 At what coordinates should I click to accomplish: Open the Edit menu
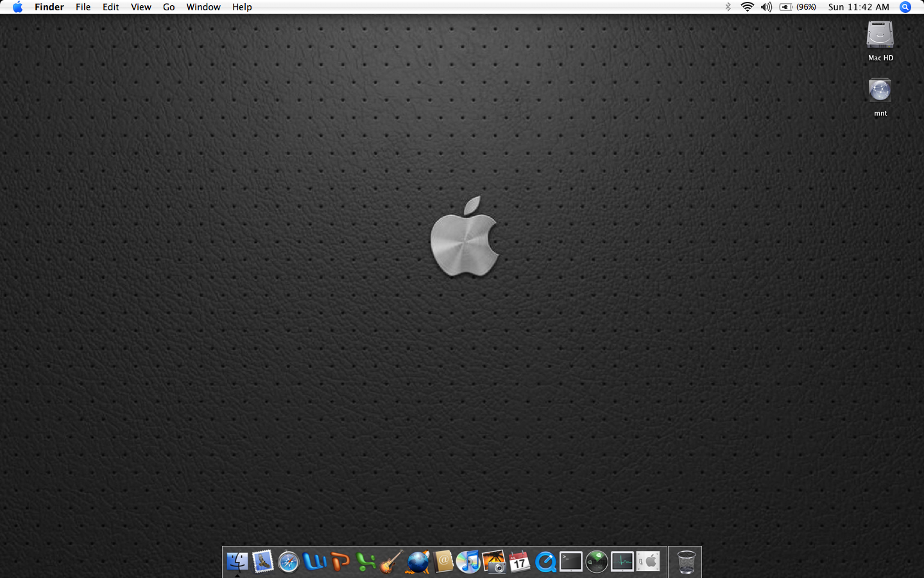[111, 7]
